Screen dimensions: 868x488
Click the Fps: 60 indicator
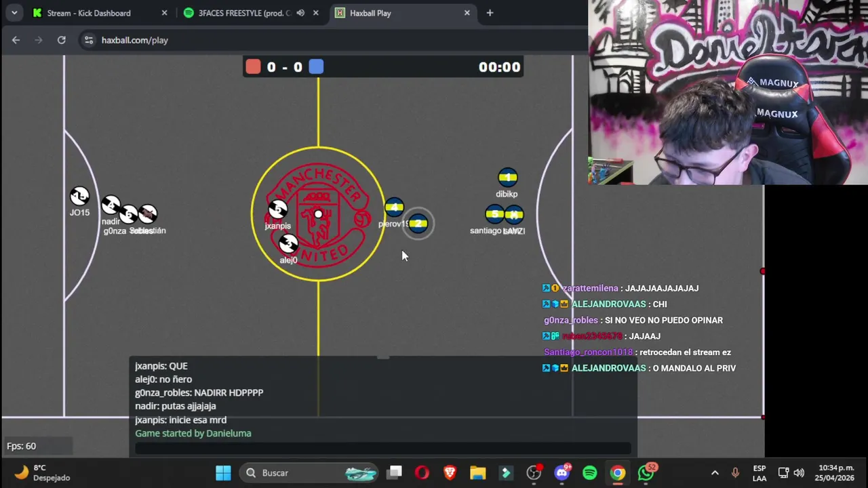(22, 446)
